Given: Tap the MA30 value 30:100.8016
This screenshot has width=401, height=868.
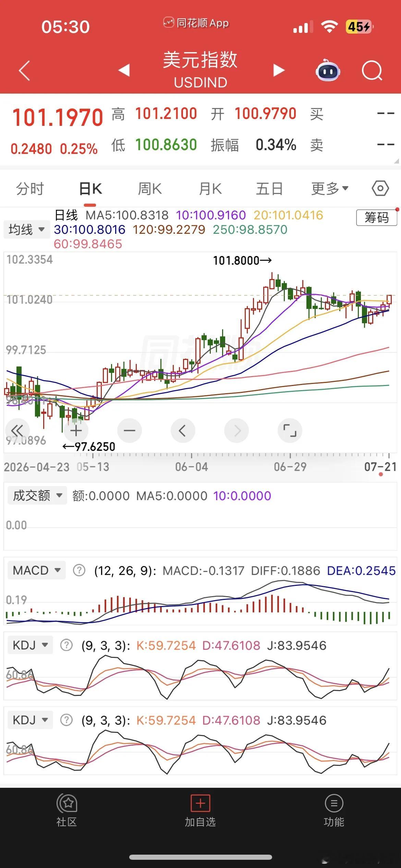Looking at the screenshot, I should [x=89, y=230].
